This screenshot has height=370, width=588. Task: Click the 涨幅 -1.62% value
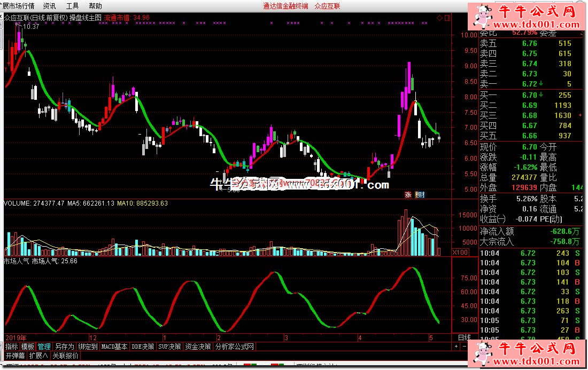pyautogui.click(x=526, y=168)
